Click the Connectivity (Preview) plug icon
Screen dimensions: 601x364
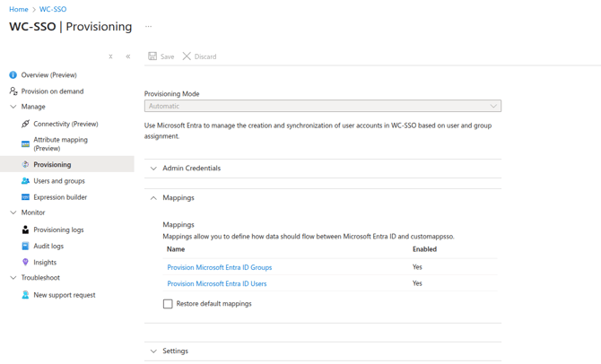25,124
